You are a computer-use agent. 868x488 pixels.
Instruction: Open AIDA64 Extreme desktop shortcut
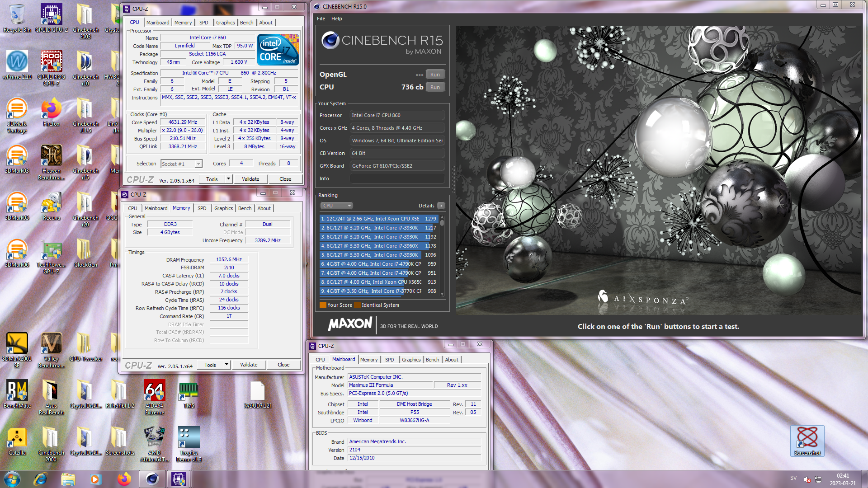pyautogui.click(x=155, y=398)
